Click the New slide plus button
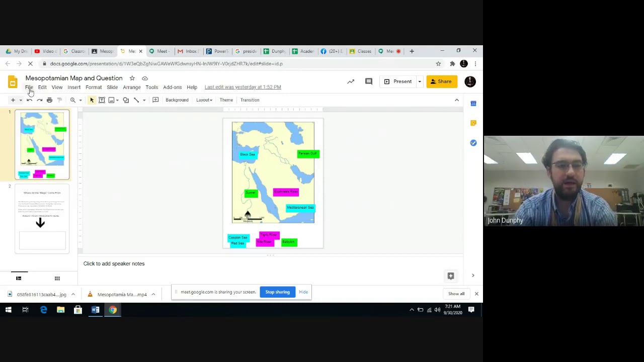Screen dimensions: 644x362 coord(13,100)
